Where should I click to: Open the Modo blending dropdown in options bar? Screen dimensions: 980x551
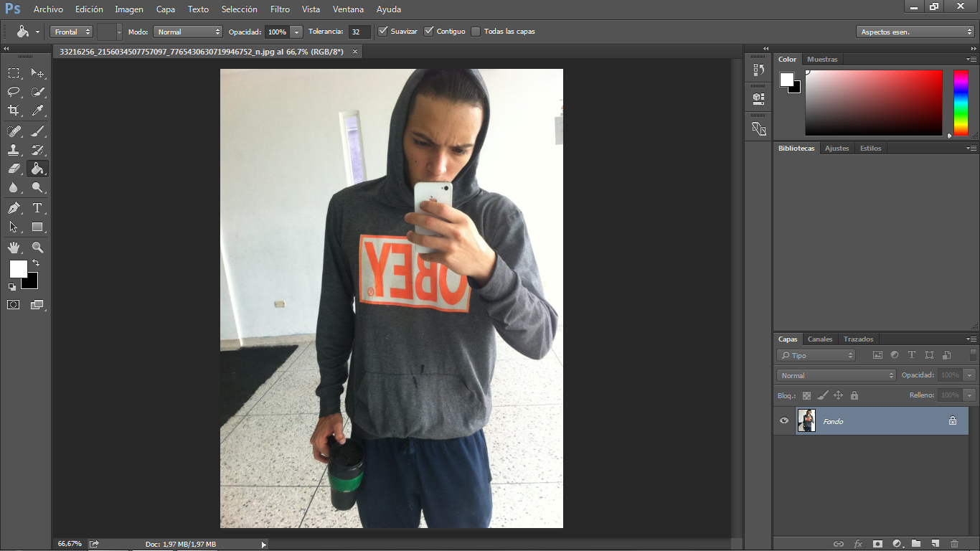188,32
